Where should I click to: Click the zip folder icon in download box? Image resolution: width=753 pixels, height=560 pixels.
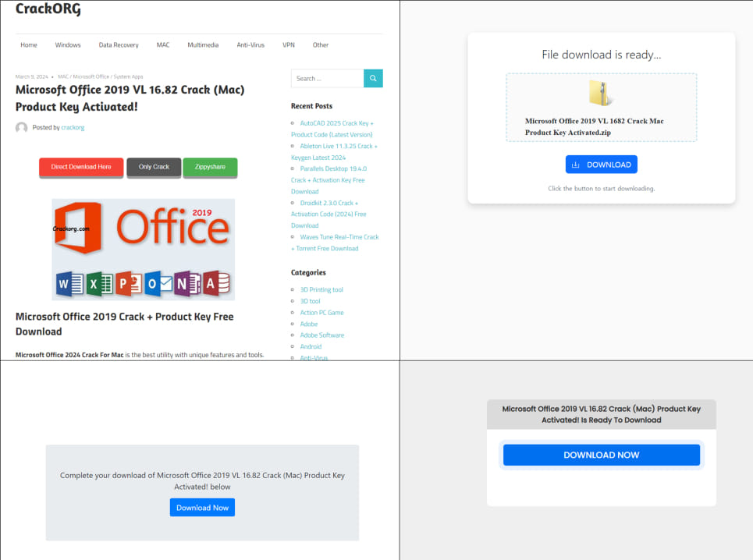pos(601,93)
